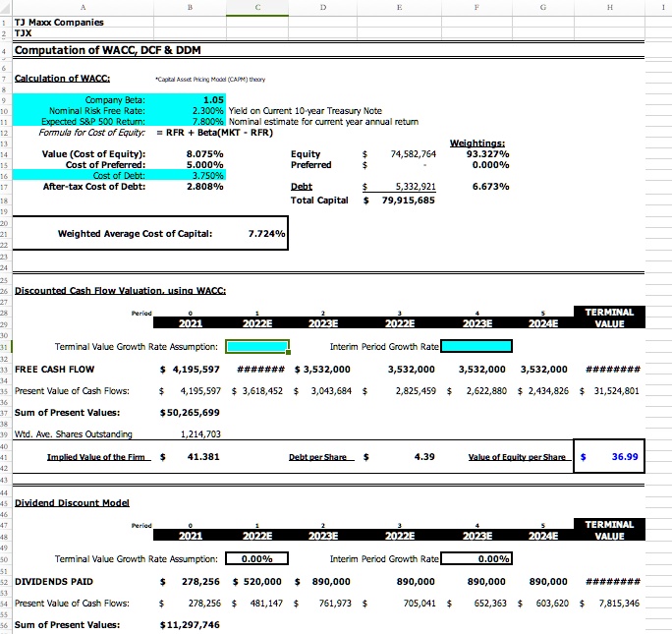Select Expected S&P 500 Return 7.800% cell

click(x=208, y=122)
